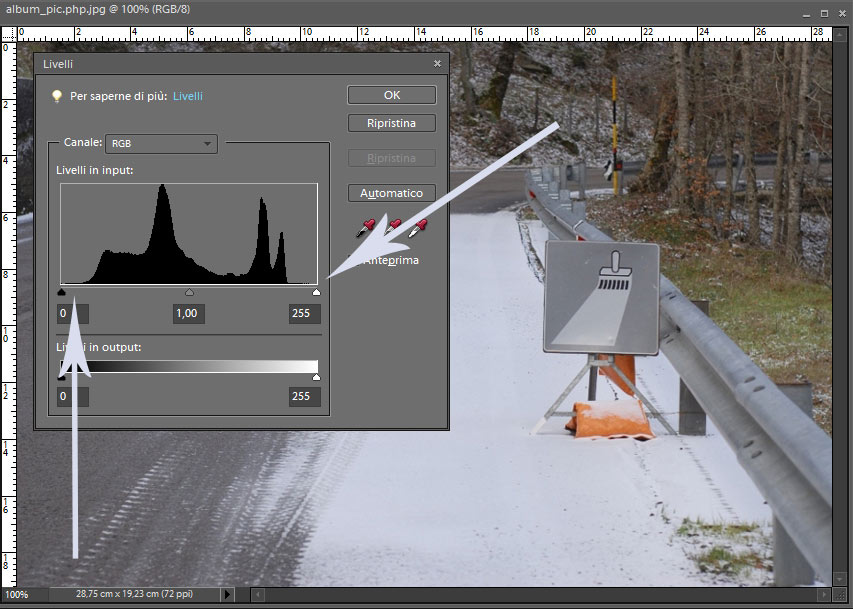Apply Automatico levels adjustment
Viewport: 853px width, 609px height.
[x=391, y=193]
